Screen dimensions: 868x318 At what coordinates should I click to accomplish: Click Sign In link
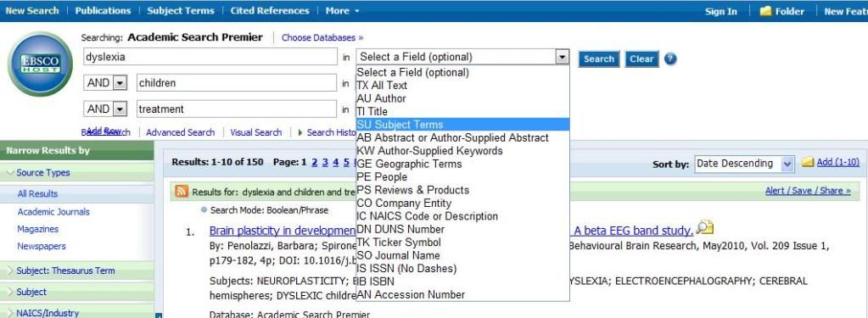pyautogui.click(x=720, y=11)
